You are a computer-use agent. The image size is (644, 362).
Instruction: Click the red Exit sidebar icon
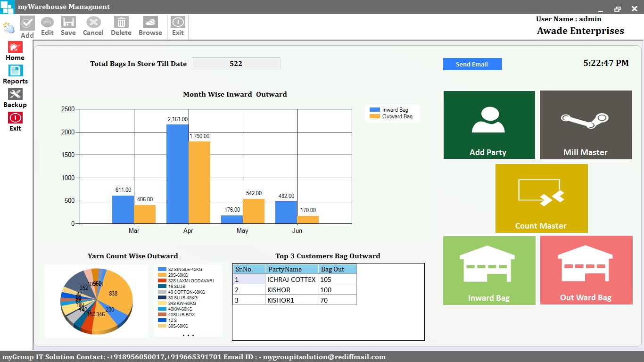[15, 118]
